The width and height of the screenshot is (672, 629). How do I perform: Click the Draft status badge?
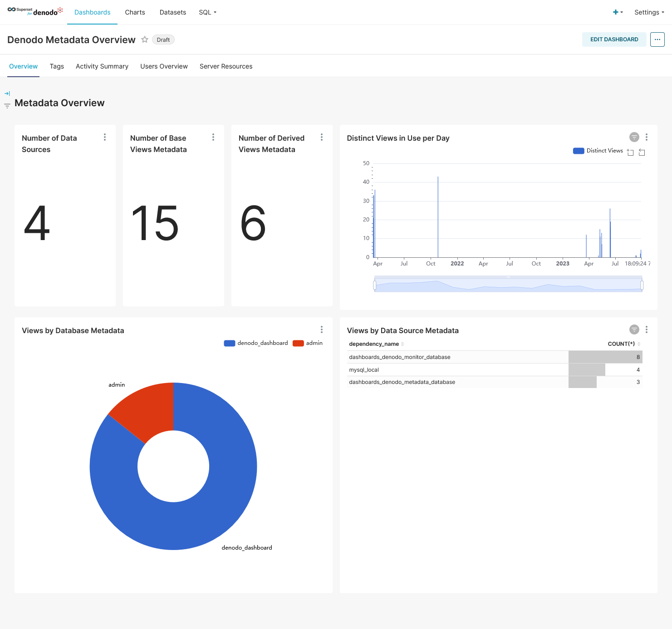[163, 39]
